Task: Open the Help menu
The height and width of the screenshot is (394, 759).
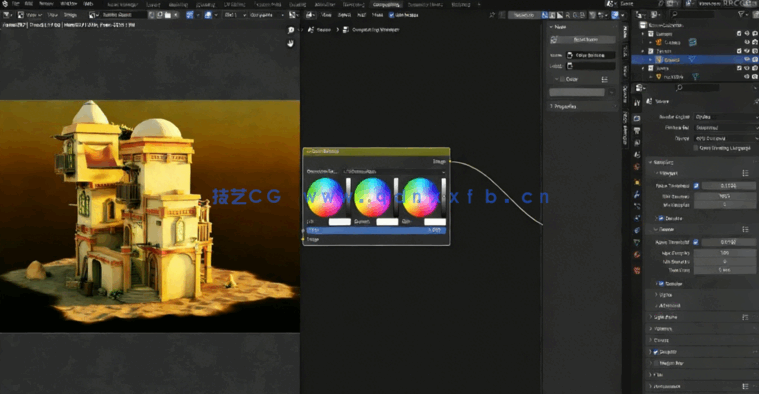Action: click(x=88, y=4)
